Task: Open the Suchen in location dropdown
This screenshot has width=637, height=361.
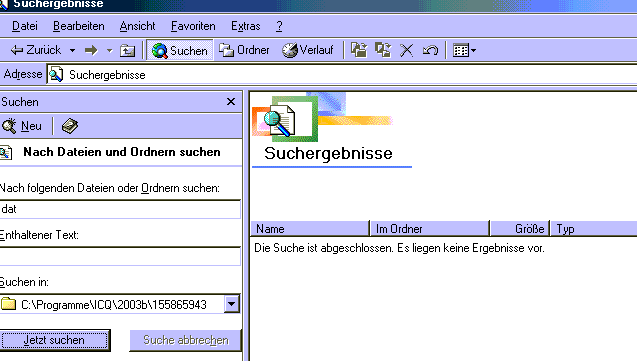Action: pos(232,304)
